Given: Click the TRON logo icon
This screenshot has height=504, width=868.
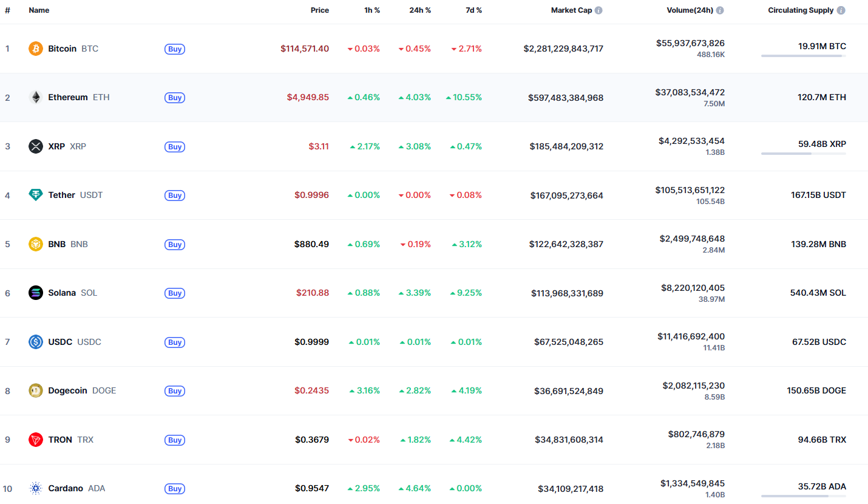Looking at the screenshot, I should coord(36,440).
